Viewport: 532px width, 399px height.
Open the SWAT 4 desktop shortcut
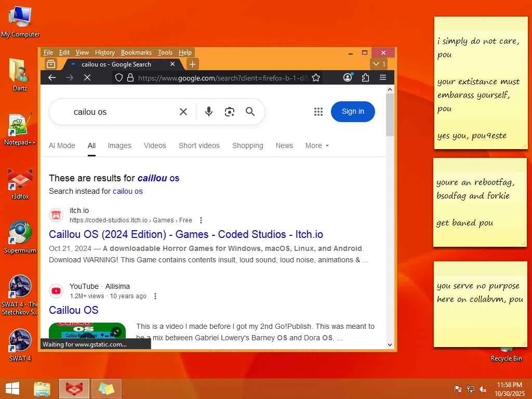tap(20, 345)
